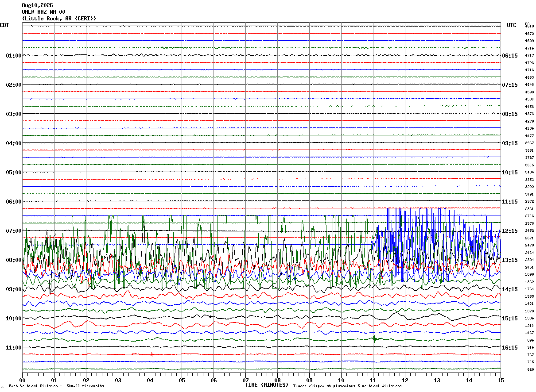
Task: Click the TIME (MINUTES) axis title
Action: click(267, 385)
